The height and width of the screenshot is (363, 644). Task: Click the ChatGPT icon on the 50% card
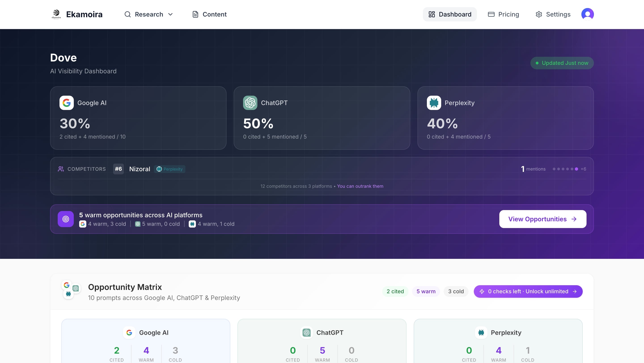coord(250,103)
